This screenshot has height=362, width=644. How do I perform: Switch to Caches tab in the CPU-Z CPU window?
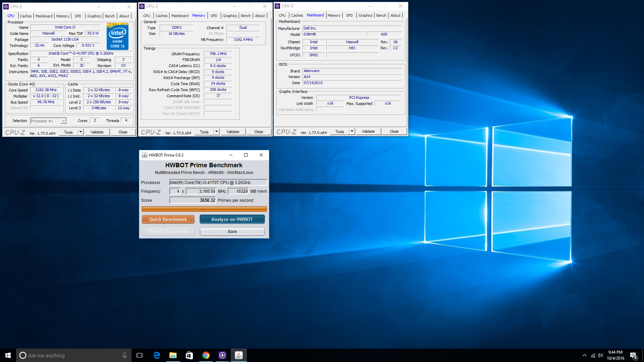click(25, 16)
